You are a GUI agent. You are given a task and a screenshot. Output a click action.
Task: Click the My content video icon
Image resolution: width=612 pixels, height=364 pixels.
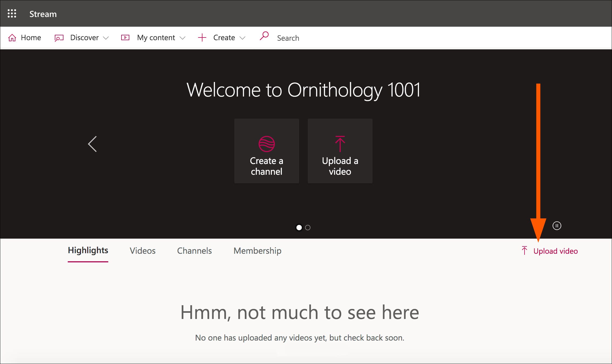[125, 37]
